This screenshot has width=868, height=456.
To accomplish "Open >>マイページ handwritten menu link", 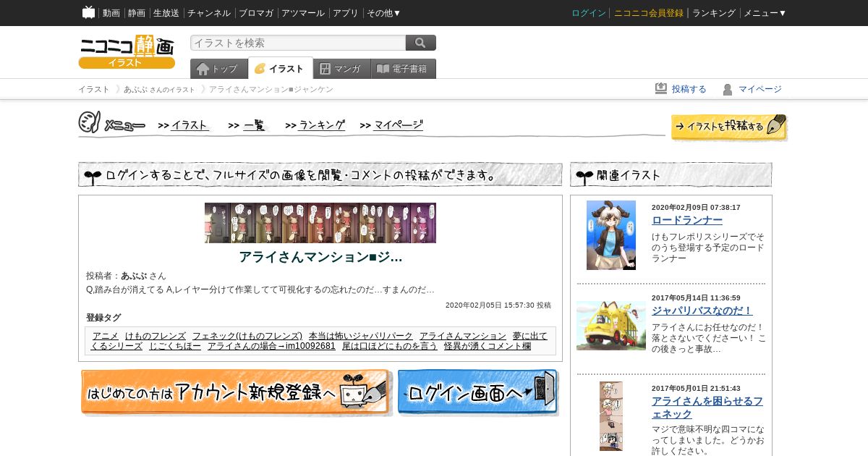I will 391,125.
